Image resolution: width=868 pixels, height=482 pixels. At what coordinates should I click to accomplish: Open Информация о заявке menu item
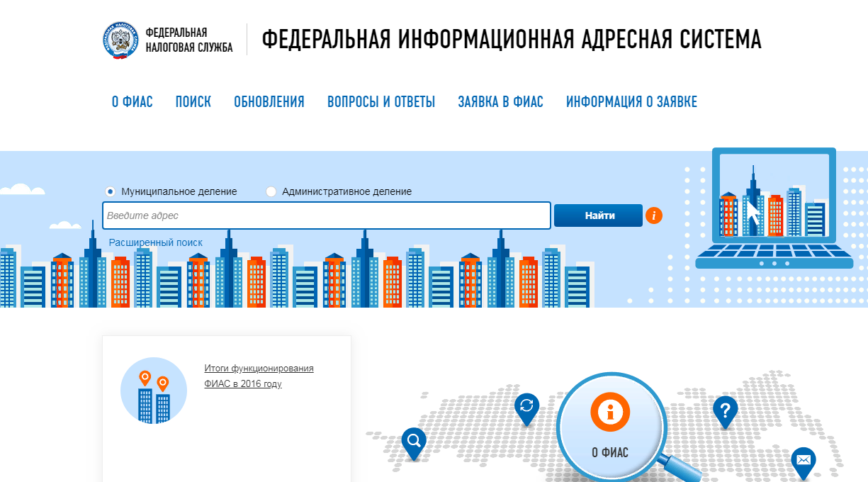tap(631, 101)
